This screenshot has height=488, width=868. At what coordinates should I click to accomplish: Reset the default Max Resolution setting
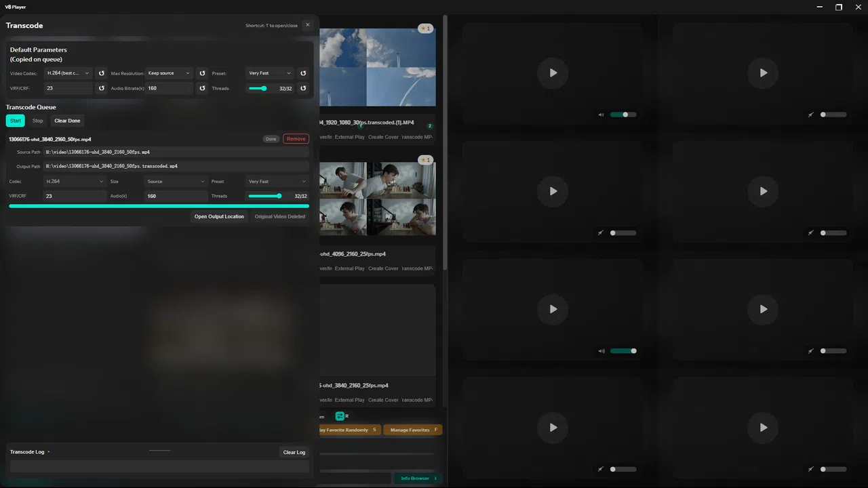click(x=202, y=73)
